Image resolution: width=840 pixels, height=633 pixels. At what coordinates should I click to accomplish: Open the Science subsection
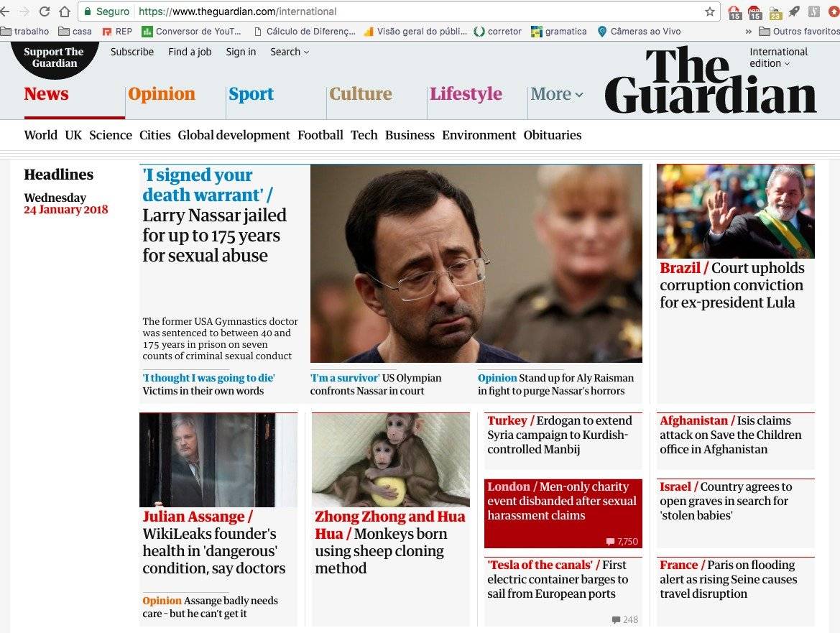[x=111, y=135]
